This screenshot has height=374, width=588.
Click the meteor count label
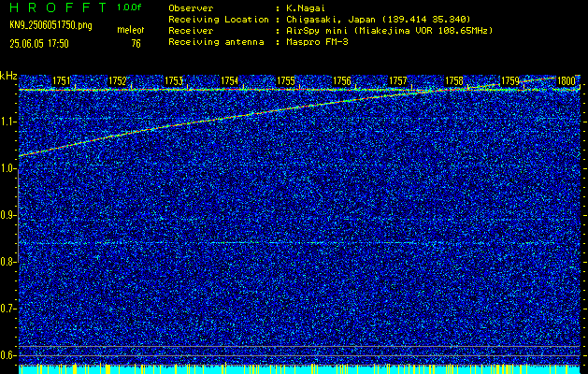coord(131,30)
